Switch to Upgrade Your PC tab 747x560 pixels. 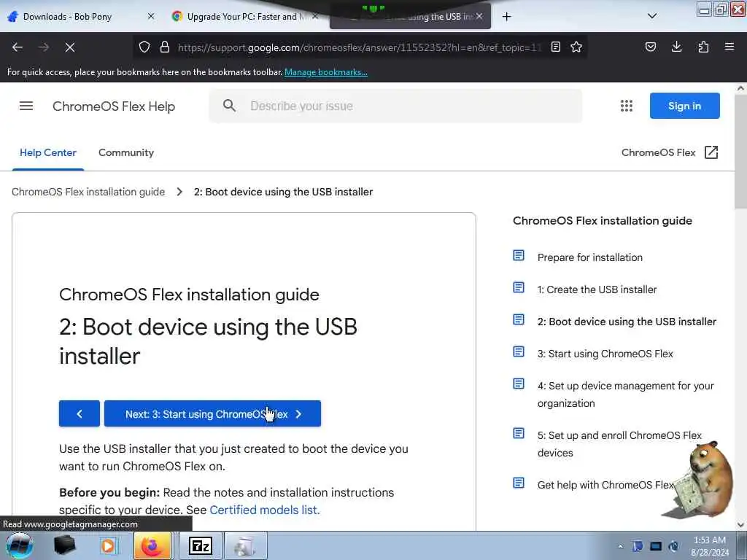click(241, 17)
